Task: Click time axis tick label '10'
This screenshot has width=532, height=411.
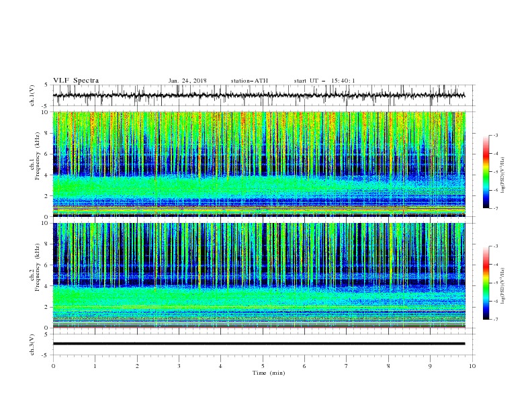Action: click(472, 366)
